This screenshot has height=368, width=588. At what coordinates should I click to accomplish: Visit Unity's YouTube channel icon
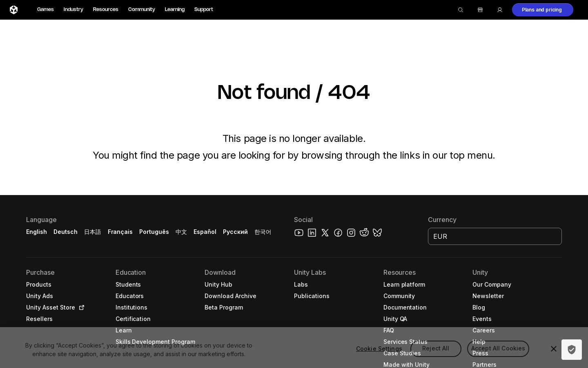click(x=299, y=233)
